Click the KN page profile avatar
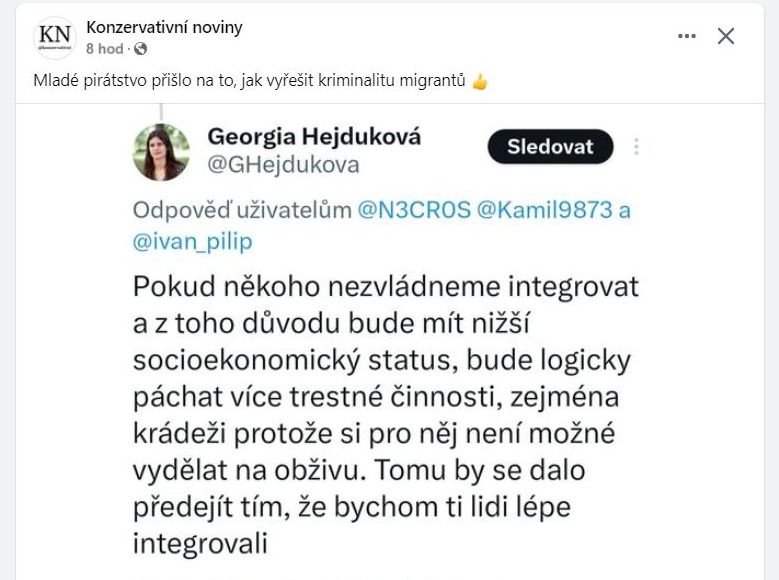The image size is (779, 580). point(55,37)
